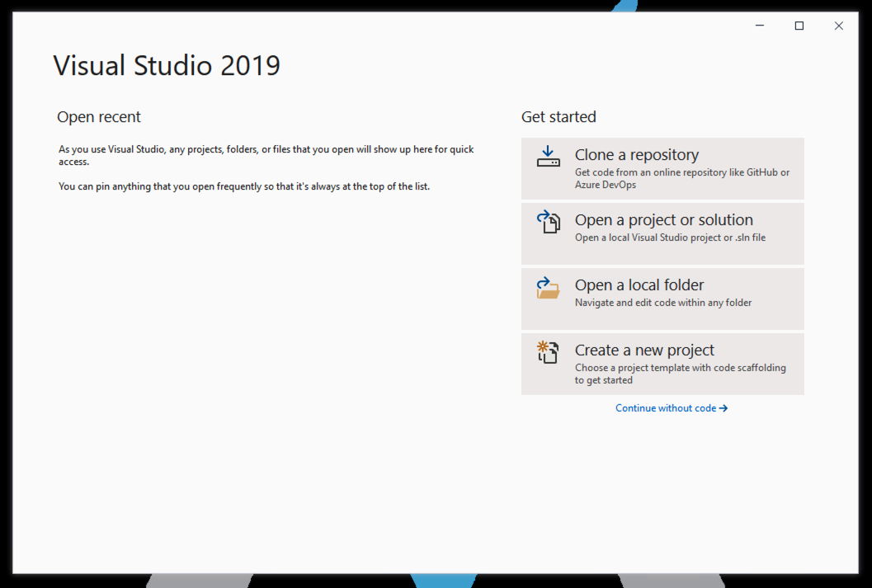Click 'Choose a project template' description text

[680, 374]
